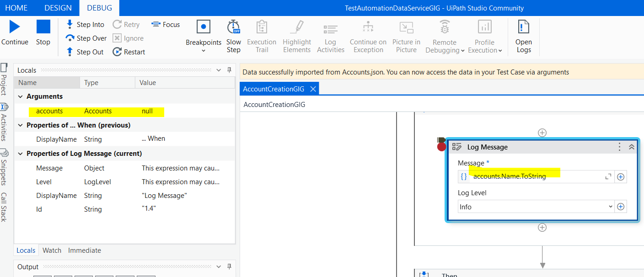This screenshot has width=644, height=277.
Task: Collapse Properties of When (previous) group
Action: pyautogui.click(x=21, y=125)
